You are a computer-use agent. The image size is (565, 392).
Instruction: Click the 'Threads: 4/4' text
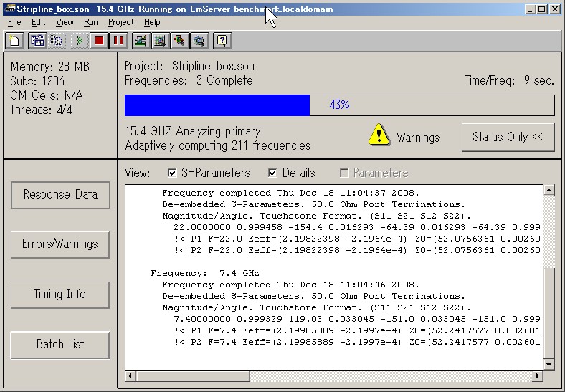point(41,110)
